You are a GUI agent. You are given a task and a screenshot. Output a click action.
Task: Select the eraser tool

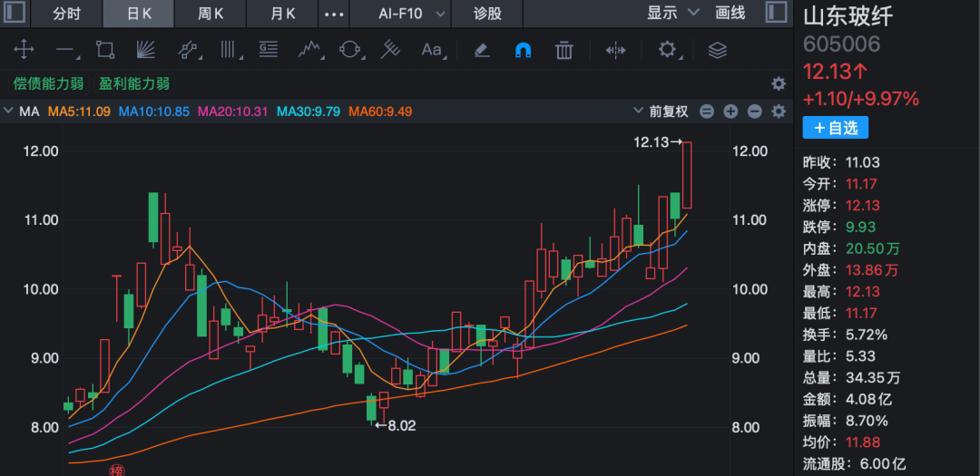[x=482, y=50]
